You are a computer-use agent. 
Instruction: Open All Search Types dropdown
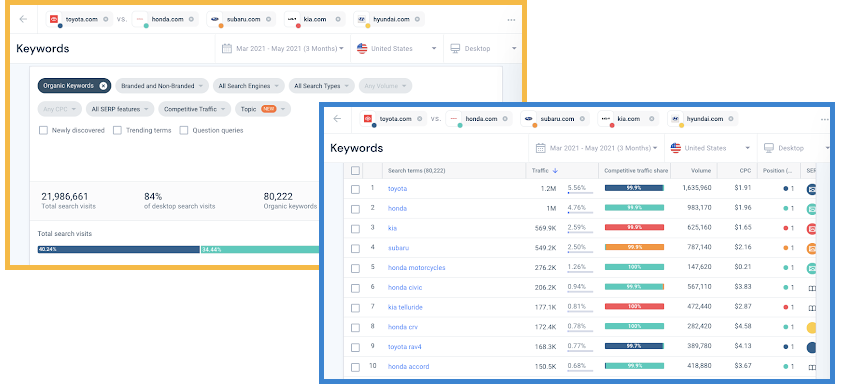pyautogui.click(x=322, y=85)
